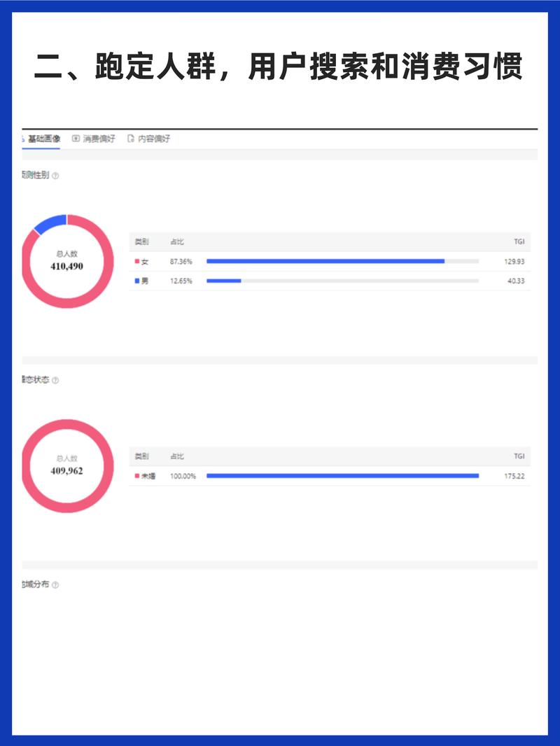Click the 消费偏好 tab icon
This screenshot has height=746, width=560.
pyautogui.click(x=76, y=139)
